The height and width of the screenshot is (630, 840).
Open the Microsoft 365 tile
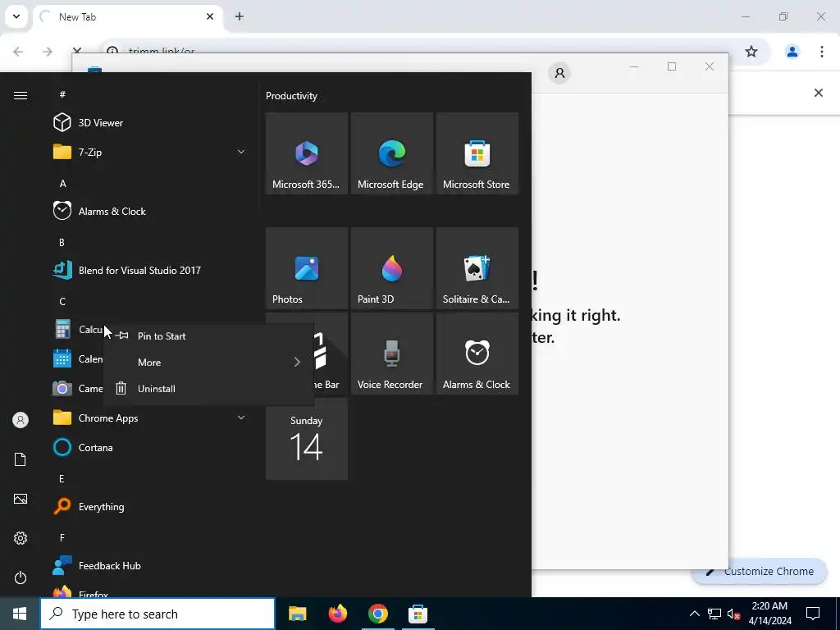click(307, 153)
